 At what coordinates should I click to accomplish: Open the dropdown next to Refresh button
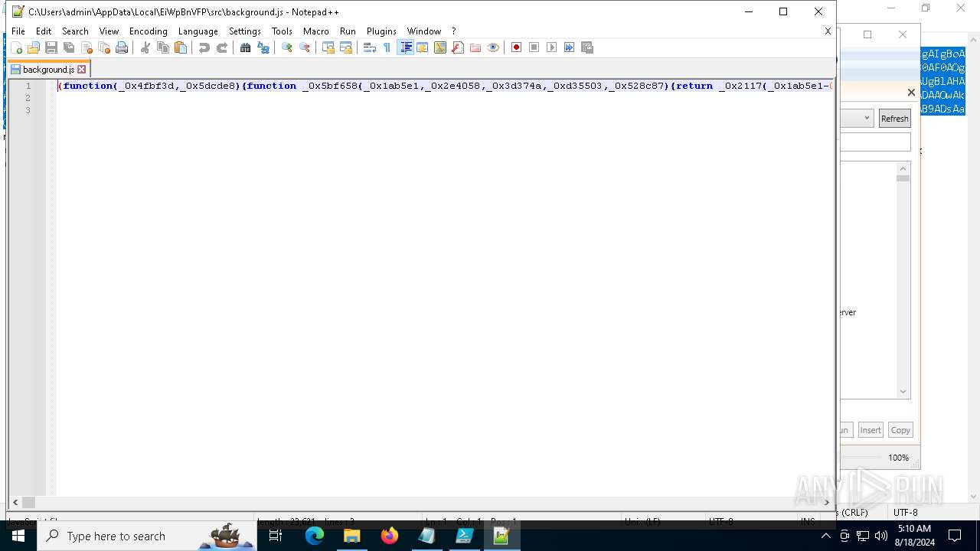(x=867, y=118)
